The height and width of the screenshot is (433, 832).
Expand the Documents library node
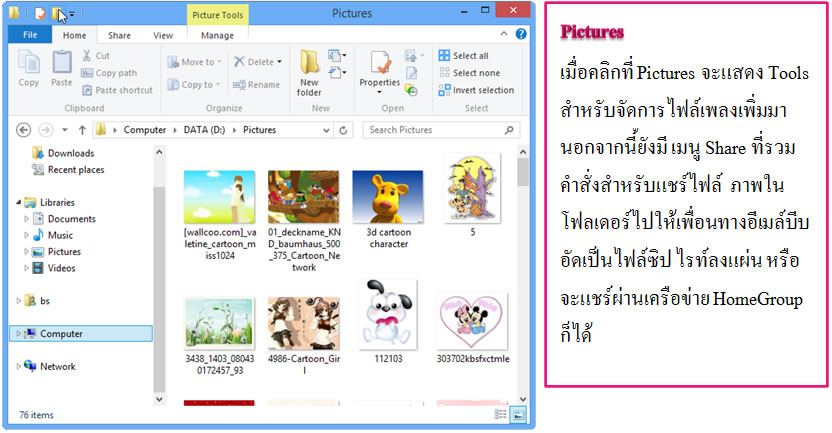click(26, 219)
